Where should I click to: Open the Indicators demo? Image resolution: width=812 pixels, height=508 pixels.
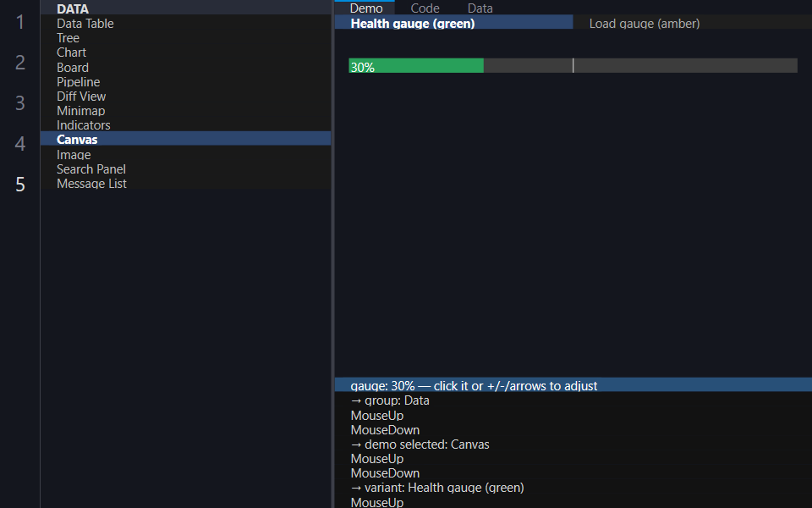(x=185, y=124)
